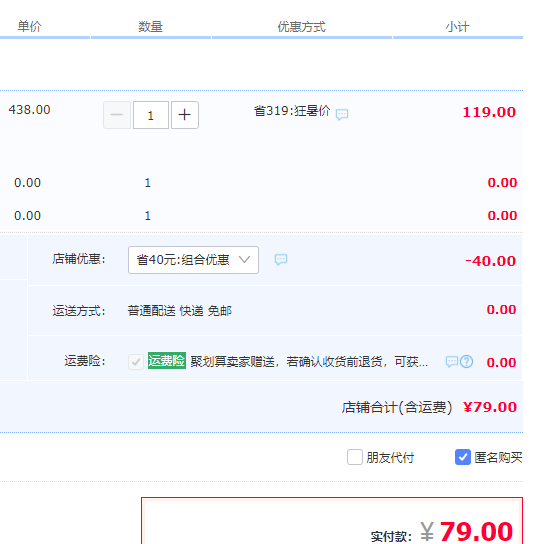Click the plus button to increase quantity

coord(185,115)
